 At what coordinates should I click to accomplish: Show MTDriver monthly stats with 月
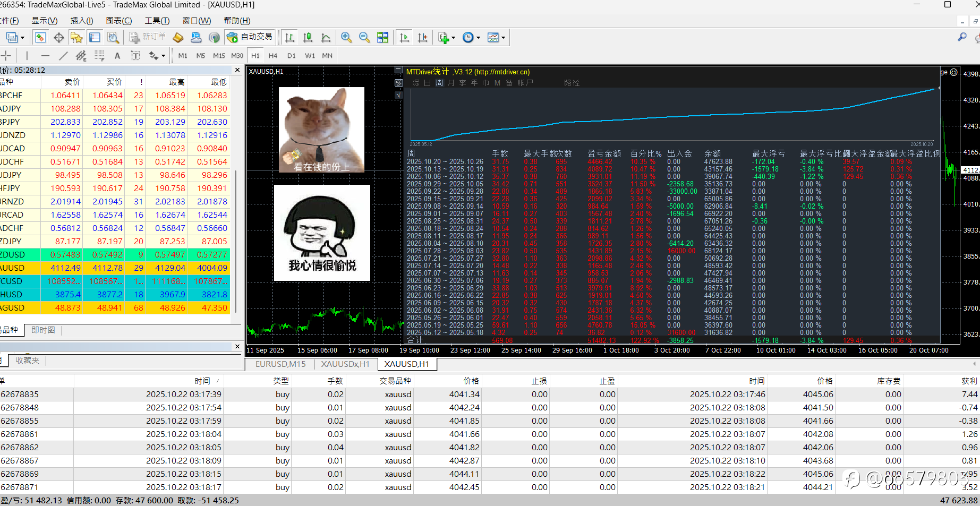(x=451, y=83)
